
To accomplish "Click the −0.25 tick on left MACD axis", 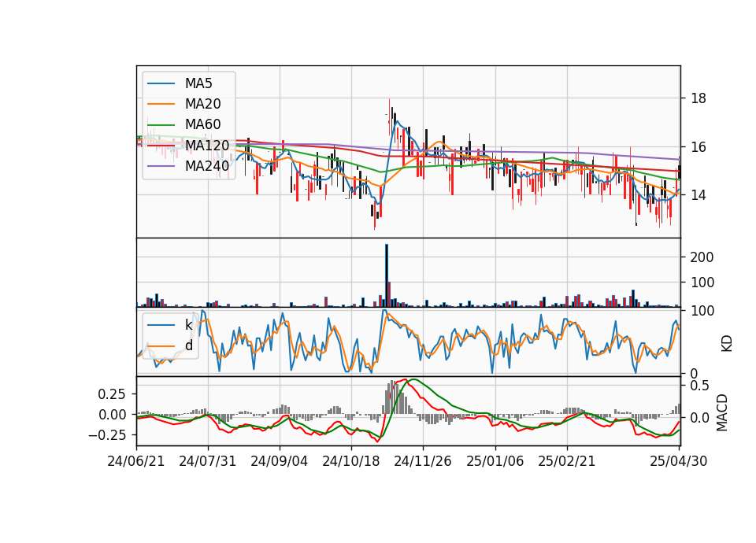I will [x=107, y=435].
